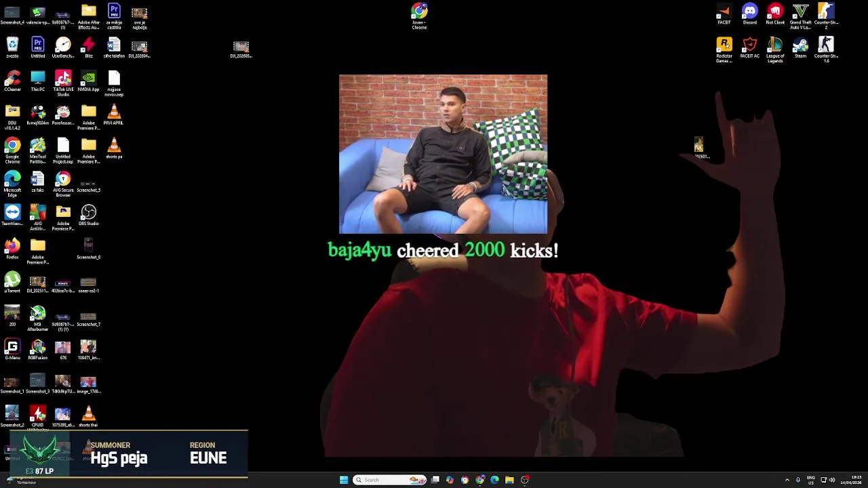Open the Google Chrome desktop shortcut
868x488 pixels.
(12, 150)
